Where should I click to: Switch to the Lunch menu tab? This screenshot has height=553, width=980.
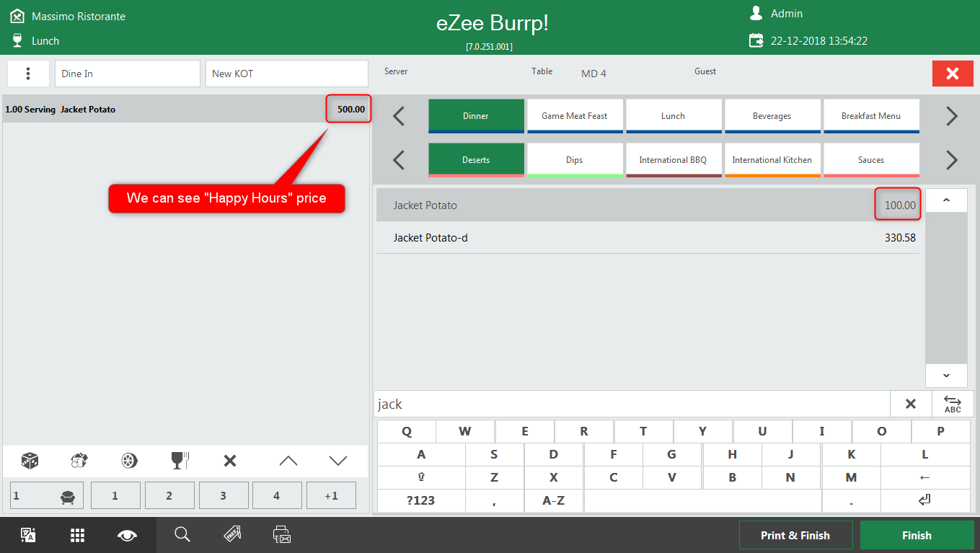coord(674,116)
